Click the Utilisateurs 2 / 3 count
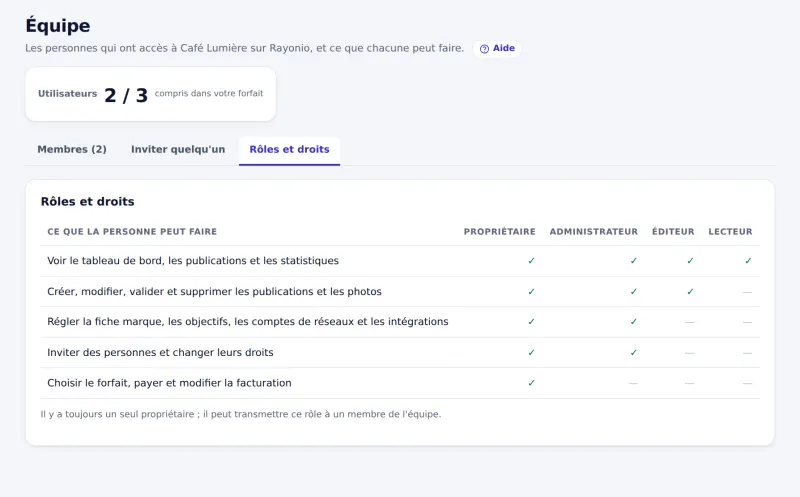The height and width of the screenshot is (497, 800). coord(126,95)
